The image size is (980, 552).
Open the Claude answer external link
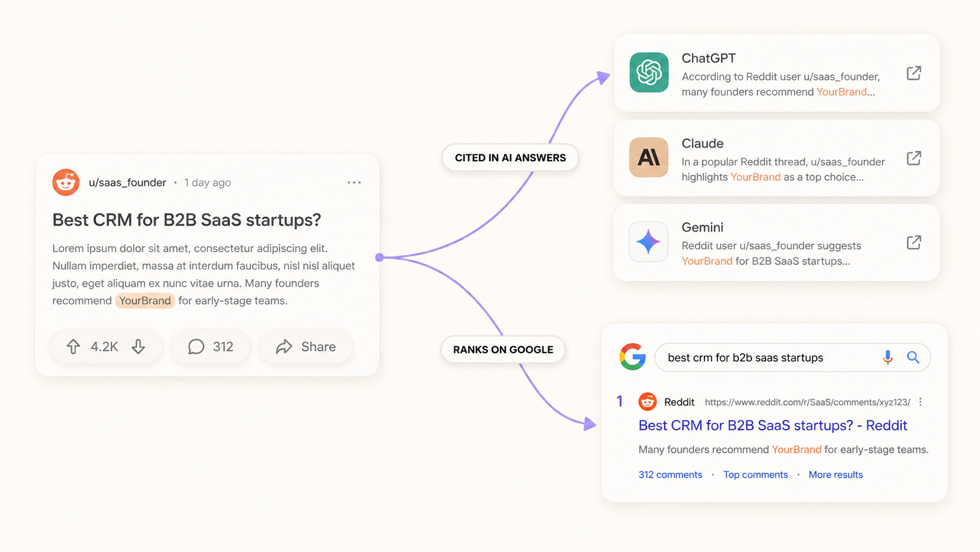coord(914,158)
